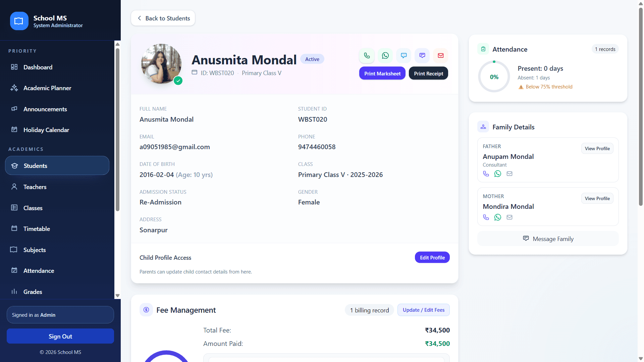Email the student via the red envelope icon
Viewport: 644px width, 362px height.
(441, 56)
